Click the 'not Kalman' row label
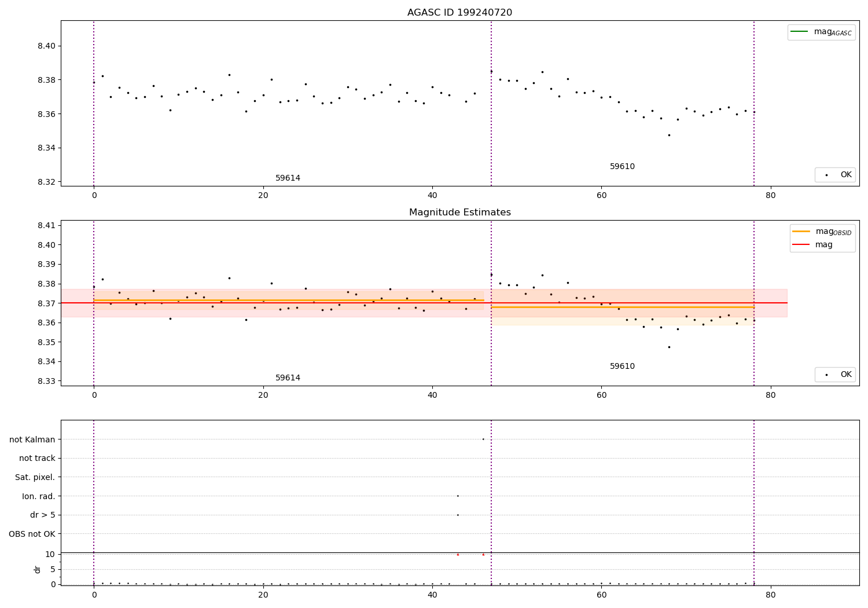868x608 pixels. pos(32,439)
